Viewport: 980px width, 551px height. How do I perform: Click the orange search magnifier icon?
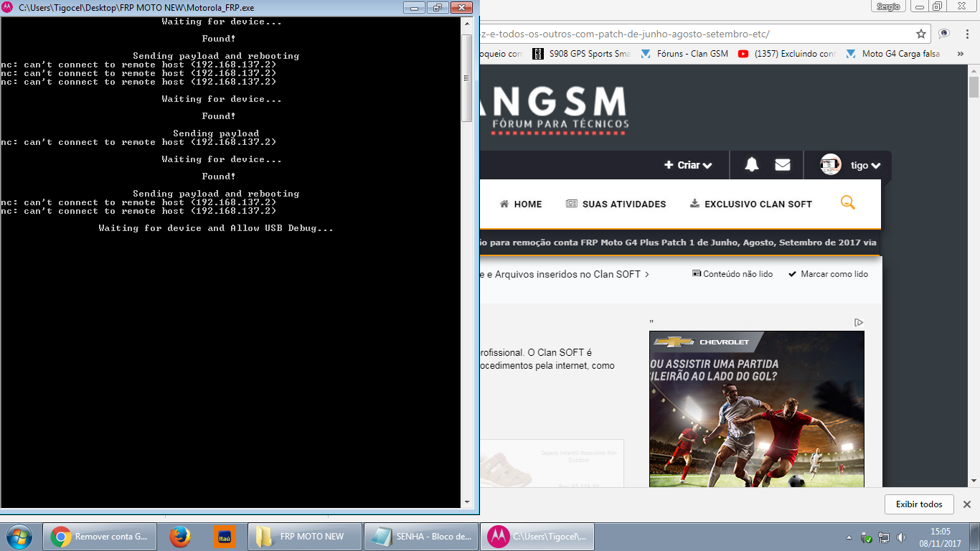point(848,203)
